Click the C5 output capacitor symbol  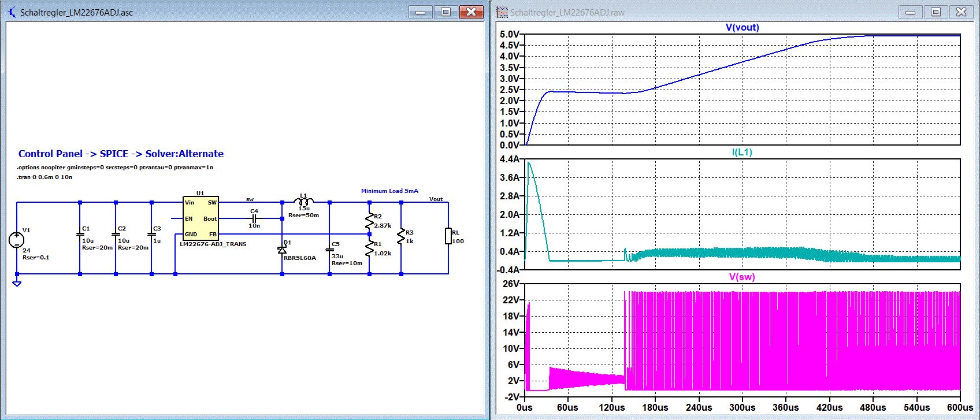[329, 250]
